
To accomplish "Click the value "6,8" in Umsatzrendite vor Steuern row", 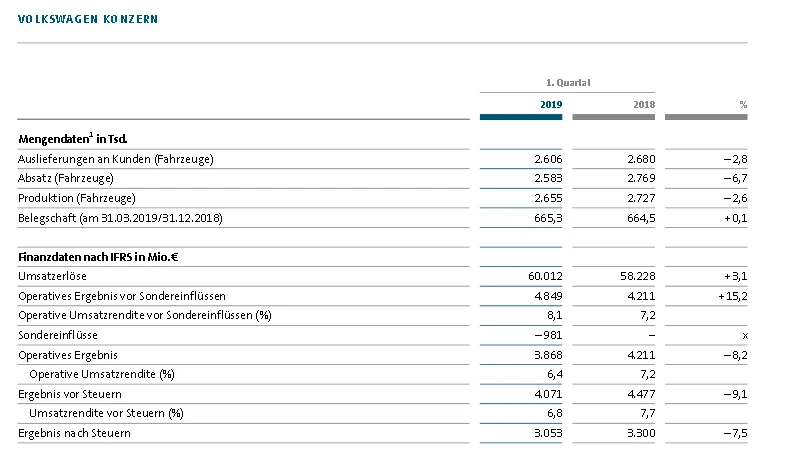I will [554, 413].
